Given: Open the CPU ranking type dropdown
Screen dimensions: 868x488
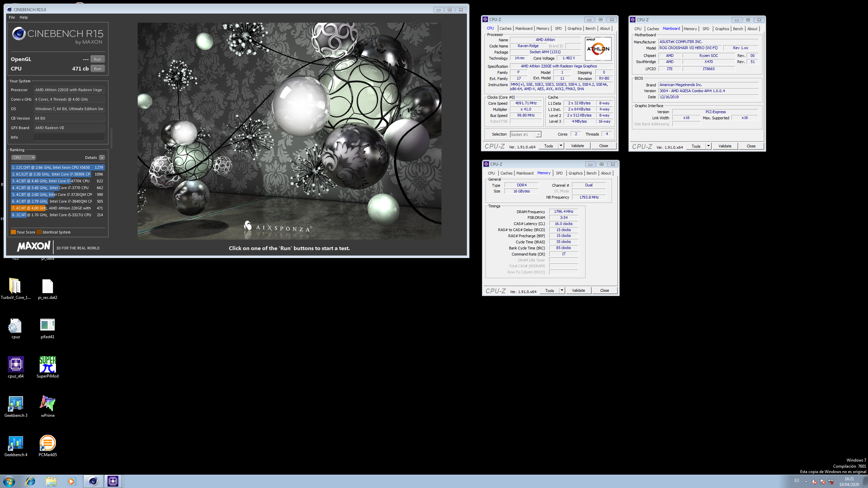Looking at the screenshot, I should click(23, 158).
